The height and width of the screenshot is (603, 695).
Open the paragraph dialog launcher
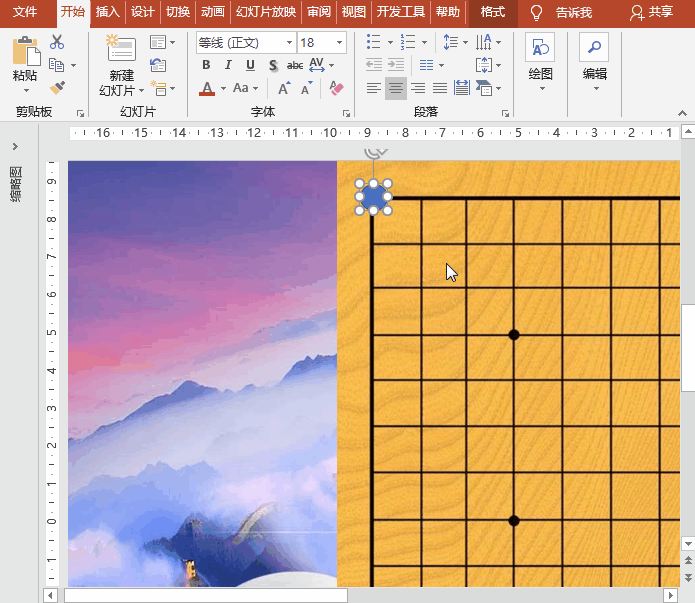coord(505,114)
